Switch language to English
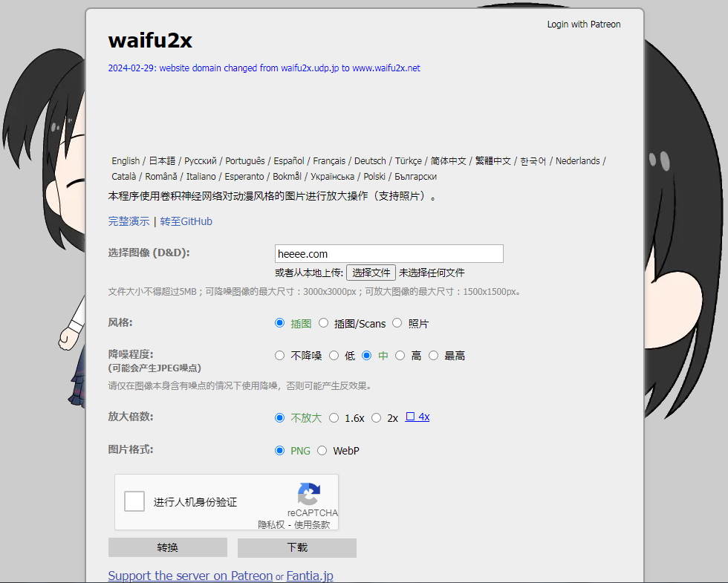Screen dimensions: 728x583 click(x=126, y=160)
